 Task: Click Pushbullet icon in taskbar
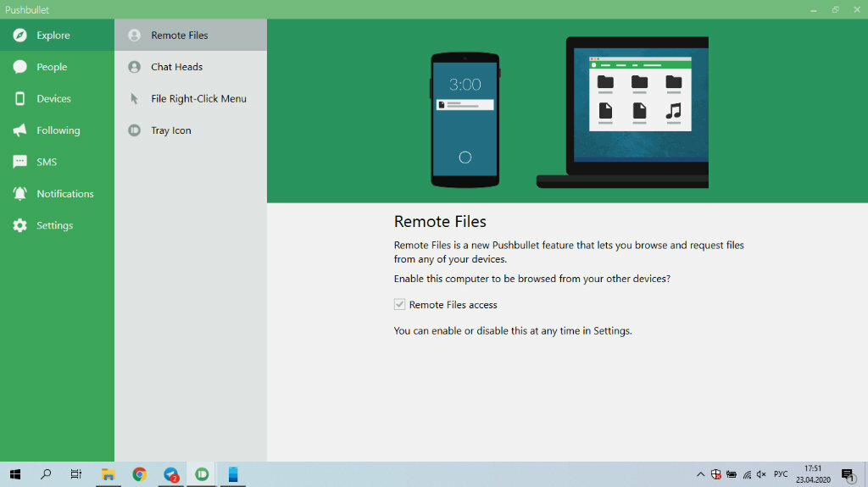202,474
